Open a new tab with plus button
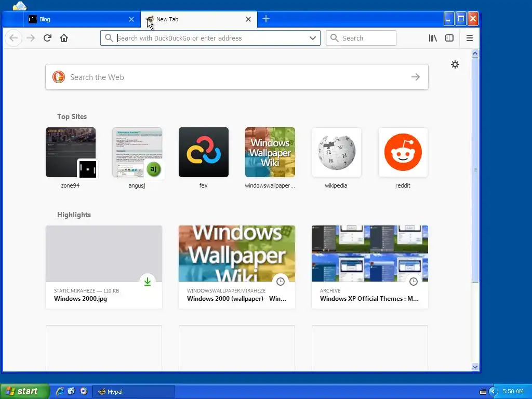The height and width of the screenshot is (399, 532). pos(266,19)
